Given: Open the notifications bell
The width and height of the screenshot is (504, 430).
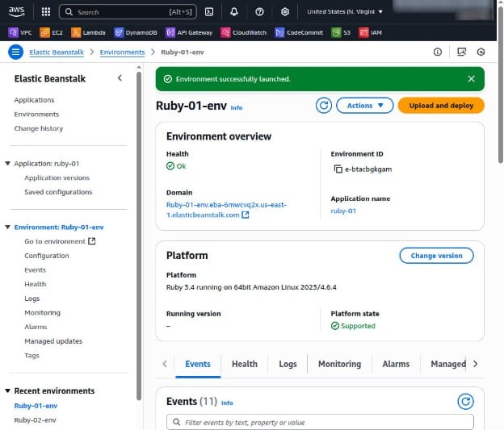Looking at the screenshot, I should (234, 12).
